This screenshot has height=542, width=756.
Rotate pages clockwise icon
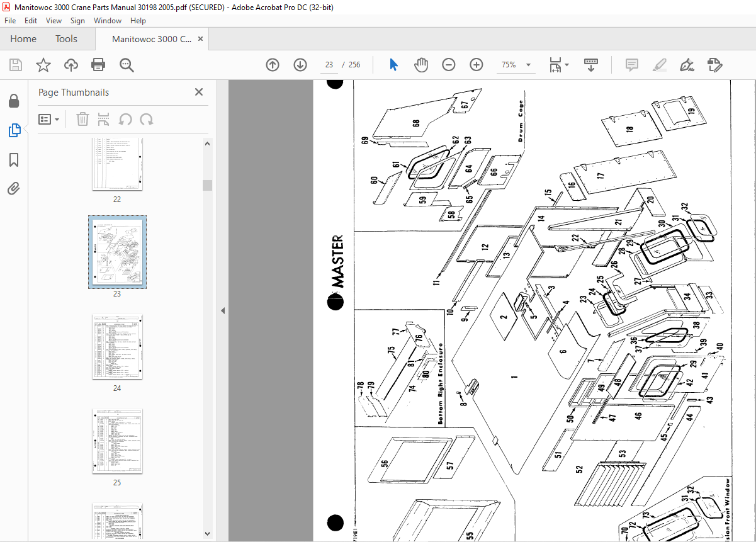click(x=147, y=119)
